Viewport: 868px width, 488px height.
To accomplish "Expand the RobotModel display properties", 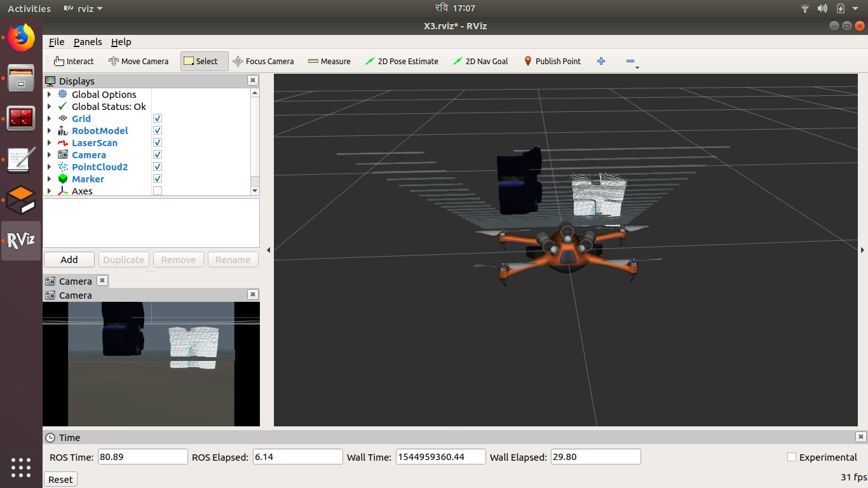I will [50, 130].
